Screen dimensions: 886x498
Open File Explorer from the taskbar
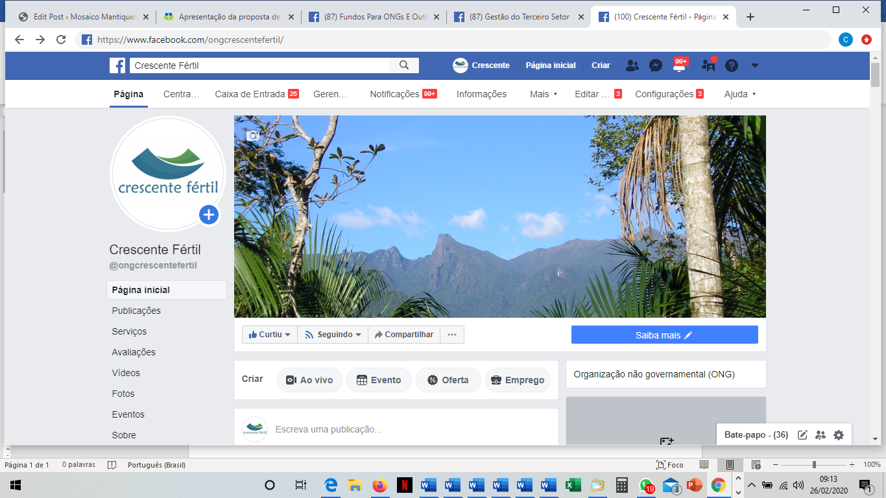[355, 485]
